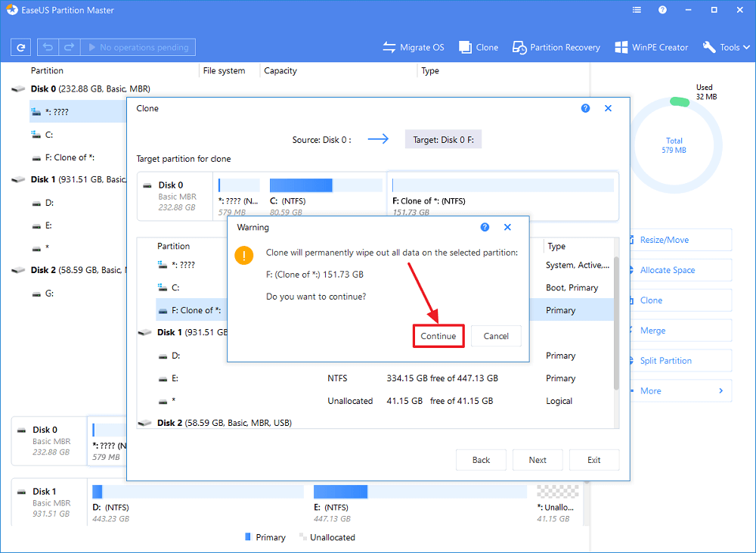Exit the Clone wizard
This screenshot has height=553, width=756.
594,460
